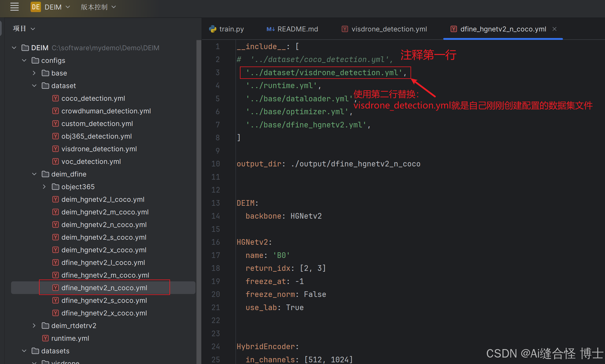Click the deim_rtdetrv2 folder icon

tap(45, 326)
